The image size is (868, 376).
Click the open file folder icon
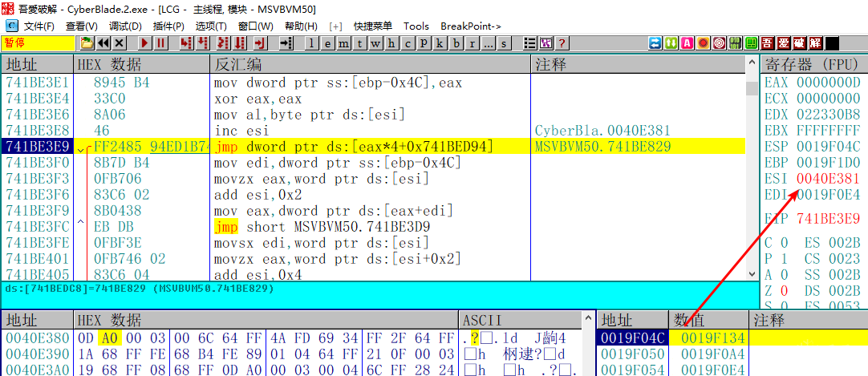point(87,43)
